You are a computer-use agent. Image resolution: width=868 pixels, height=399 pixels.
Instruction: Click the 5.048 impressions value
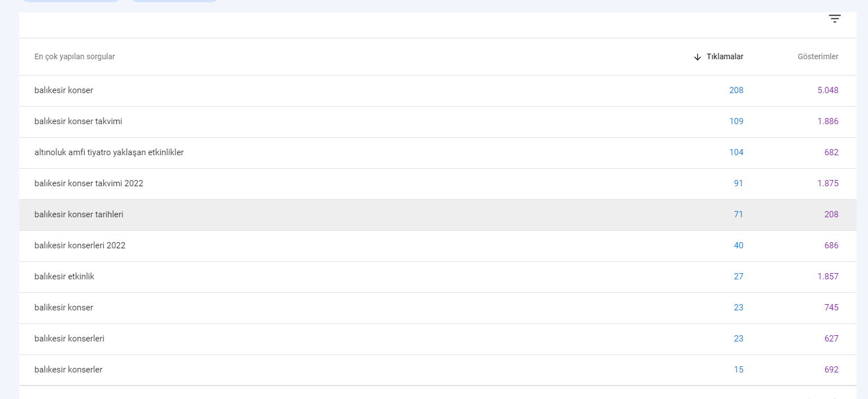828,90
